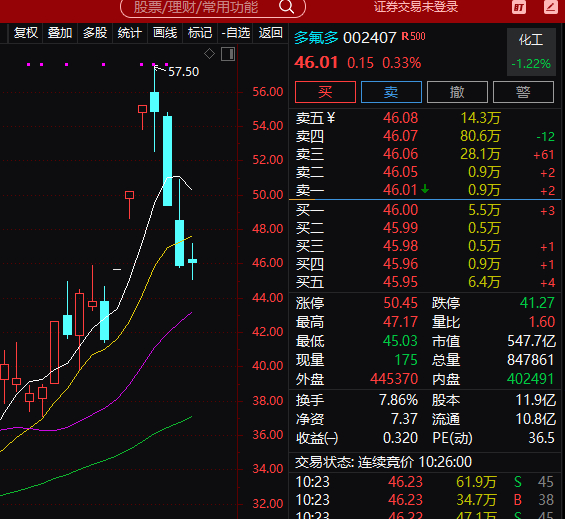
Task: Click the blue 卖 sell button
Action: point(391,92)
